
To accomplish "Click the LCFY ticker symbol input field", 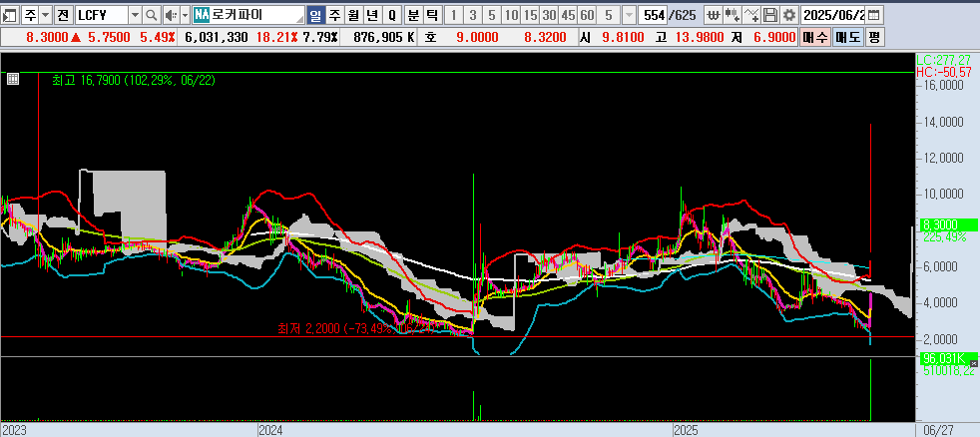I will point(101,14).
